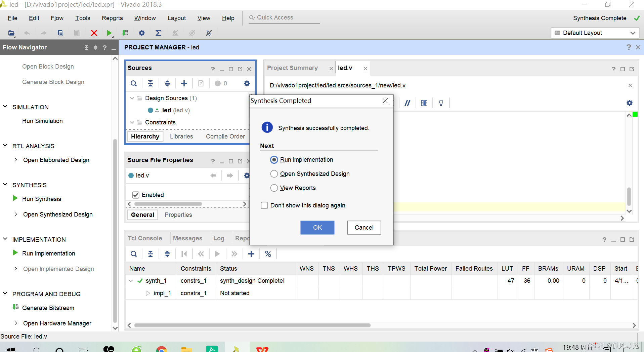Screen dimensions: 644x352
Task: Click Run Simulation in Flow Navigator
Action: (42, 121)
